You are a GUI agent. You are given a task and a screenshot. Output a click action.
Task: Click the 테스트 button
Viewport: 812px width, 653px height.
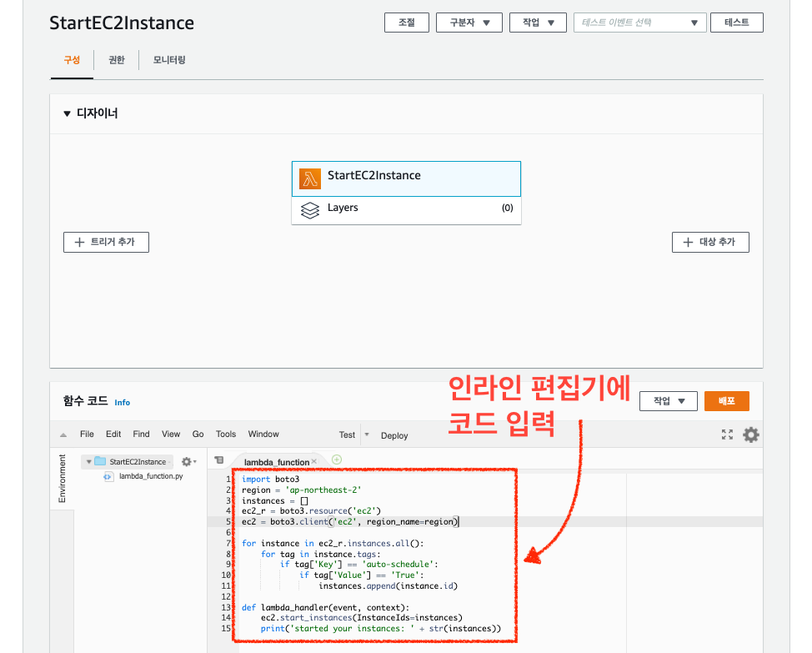tap(737, 23)
